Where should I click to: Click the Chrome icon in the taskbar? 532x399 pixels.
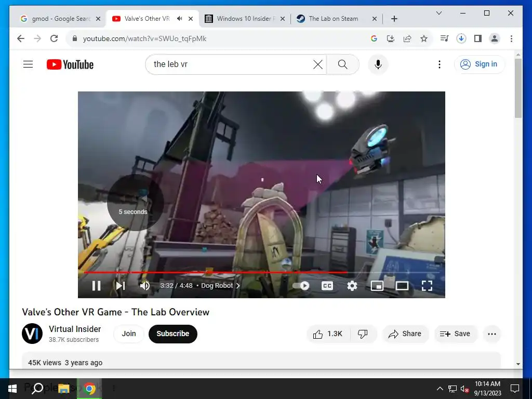[89, 389]
